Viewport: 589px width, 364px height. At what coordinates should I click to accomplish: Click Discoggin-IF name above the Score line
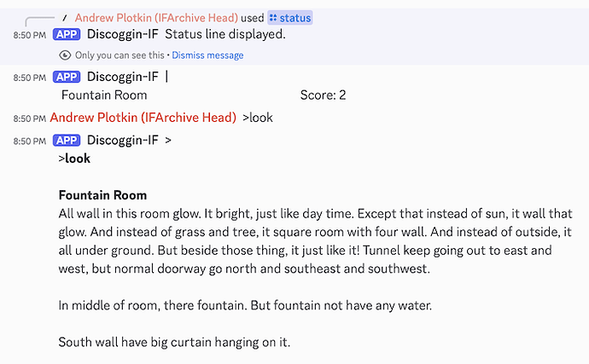[x=123, y=77]
